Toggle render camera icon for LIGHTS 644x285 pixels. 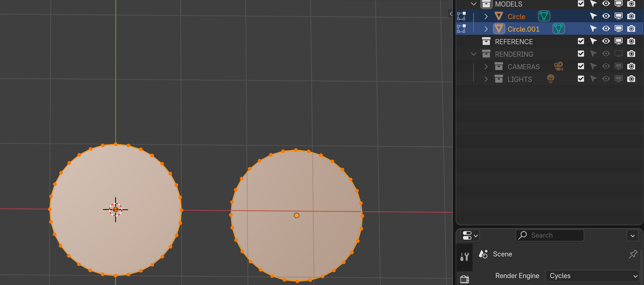pos(631,79)
